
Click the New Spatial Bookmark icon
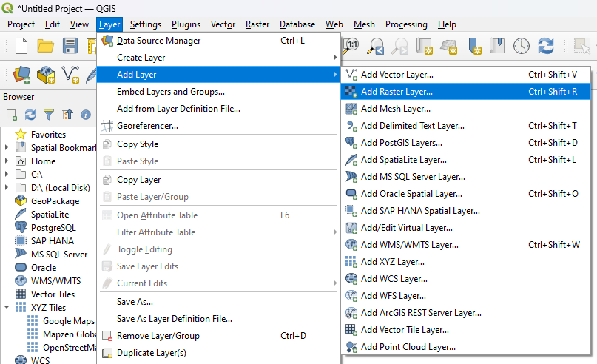coord(474,46)
